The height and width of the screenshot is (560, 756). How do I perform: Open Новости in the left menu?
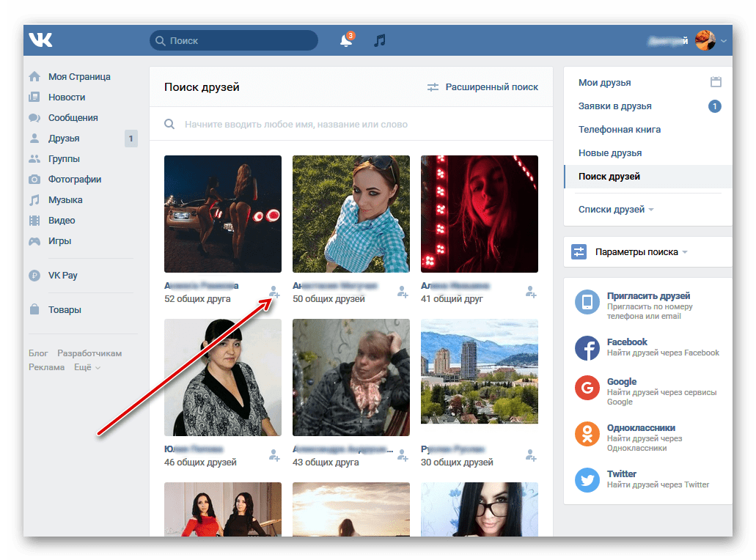click(x=67, y=97)
